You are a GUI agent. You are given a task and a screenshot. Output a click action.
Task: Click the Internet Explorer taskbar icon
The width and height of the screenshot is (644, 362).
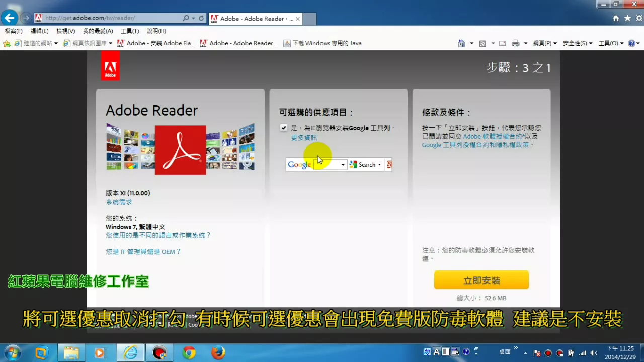pos(130,353)
